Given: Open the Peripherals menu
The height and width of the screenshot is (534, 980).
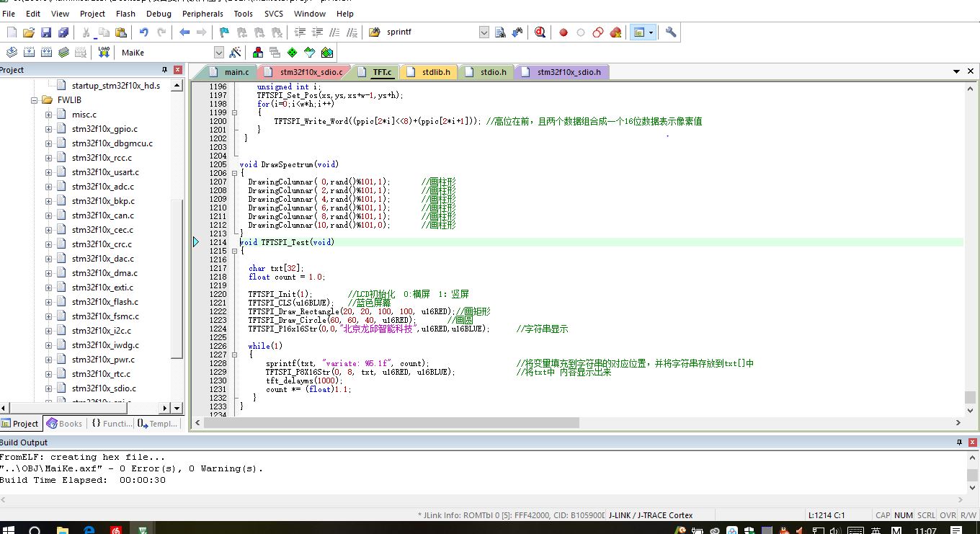Looking at the screenshot, I should [202, 13].
